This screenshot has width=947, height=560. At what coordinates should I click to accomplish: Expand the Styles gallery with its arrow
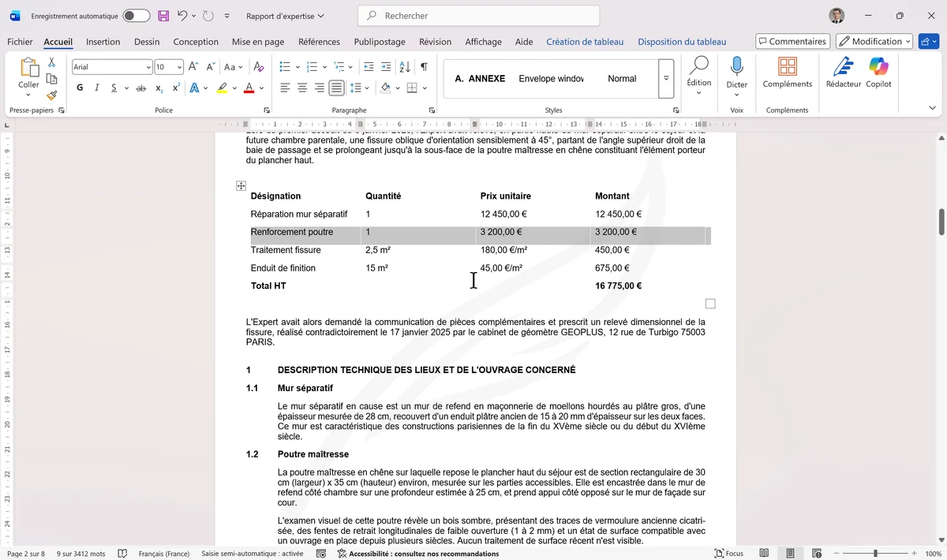click(665, 78)
